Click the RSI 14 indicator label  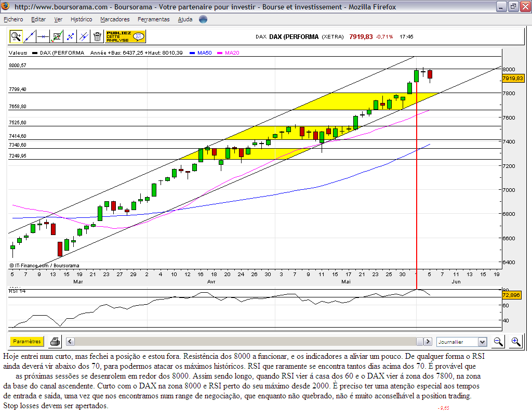(17, 291)
